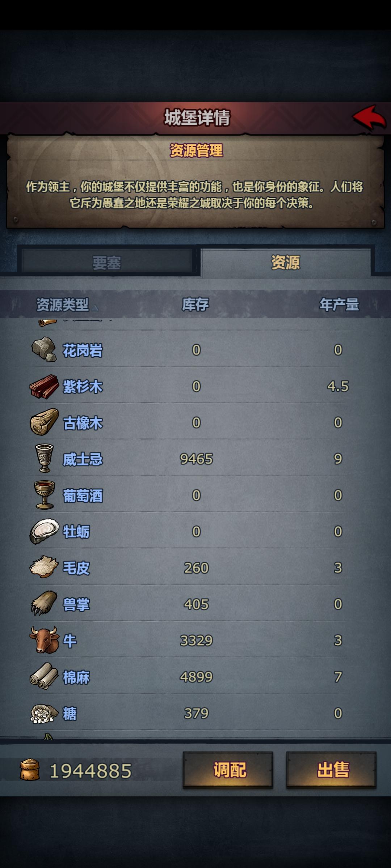Click the red back arrow icon
The image size is (391, 868).
tap(369, 118)
